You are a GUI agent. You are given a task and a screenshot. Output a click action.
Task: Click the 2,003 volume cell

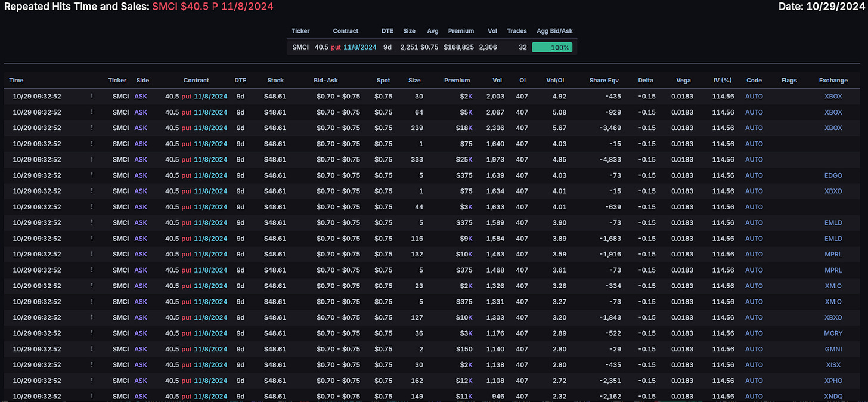pyautogui.click(x=495, y=96)
